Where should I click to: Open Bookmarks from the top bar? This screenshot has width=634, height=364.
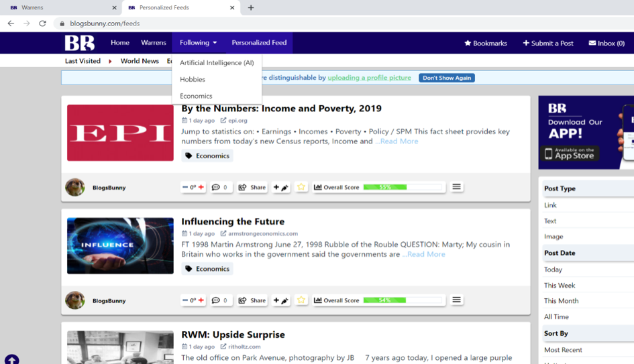[x=486, y=43]
